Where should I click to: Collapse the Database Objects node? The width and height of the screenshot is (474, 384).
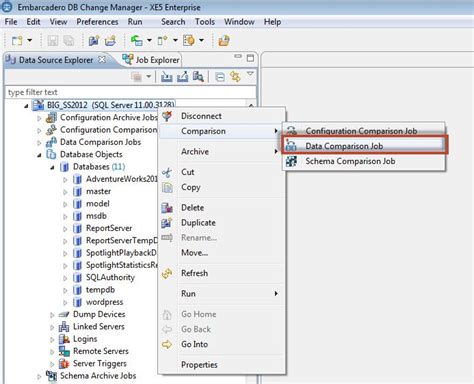click(x=39, y=155)
